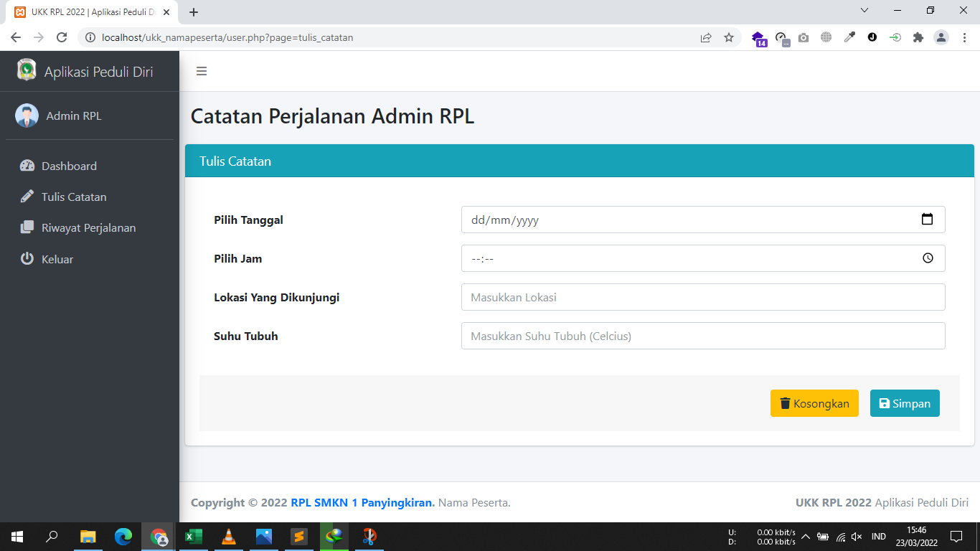Launch VLC media player from the taskbar
The height and width of the screenshot is (551, 980).
coord(229,537)
